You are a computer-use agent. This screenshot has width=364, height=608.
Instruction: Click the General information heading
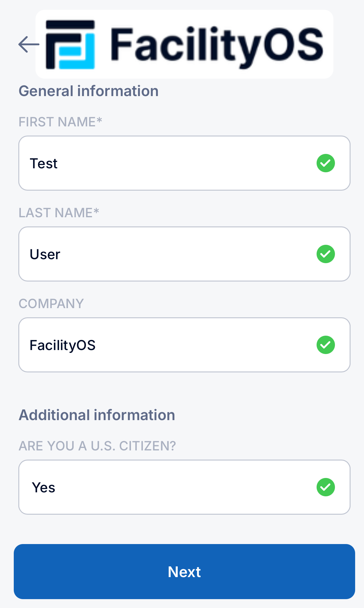point(89,91)
